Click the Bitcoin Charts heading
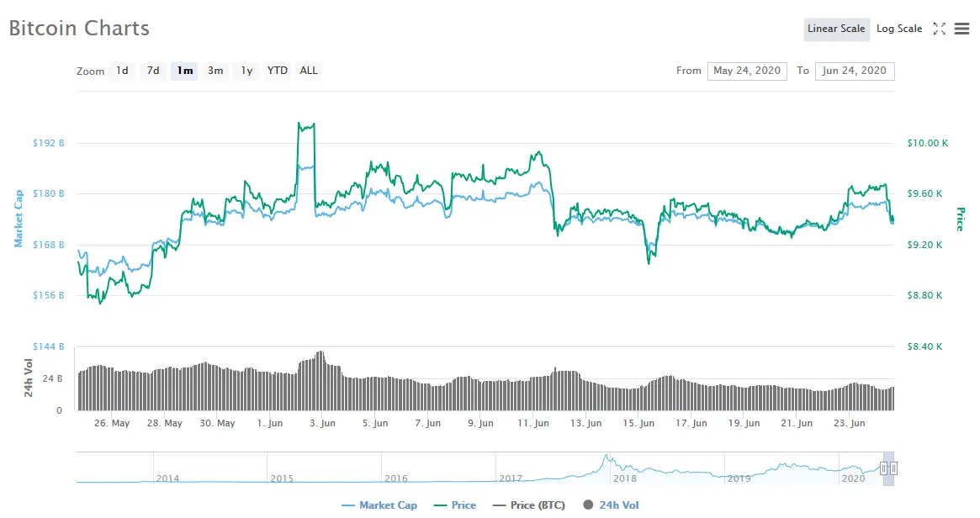This screenshot has height=518, width=980. pos(79,28)
